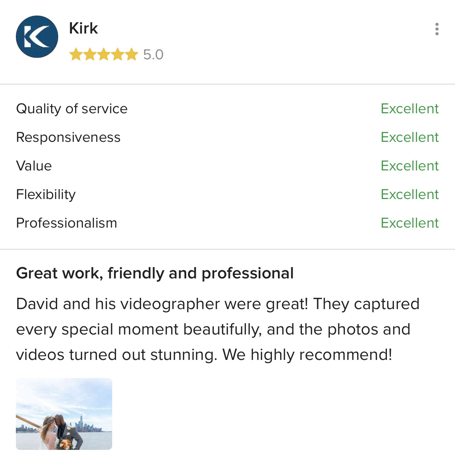Click the fourth gold rating star
455x476 pixels.
tap(117, 55)
